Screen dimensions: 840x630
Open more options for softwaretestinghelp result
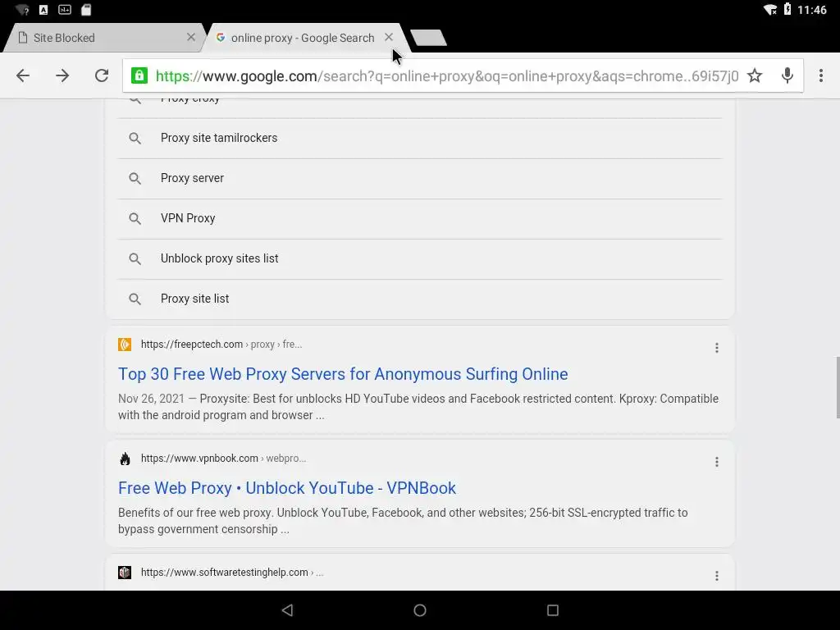pyautogui.click(x=716, y=576)
